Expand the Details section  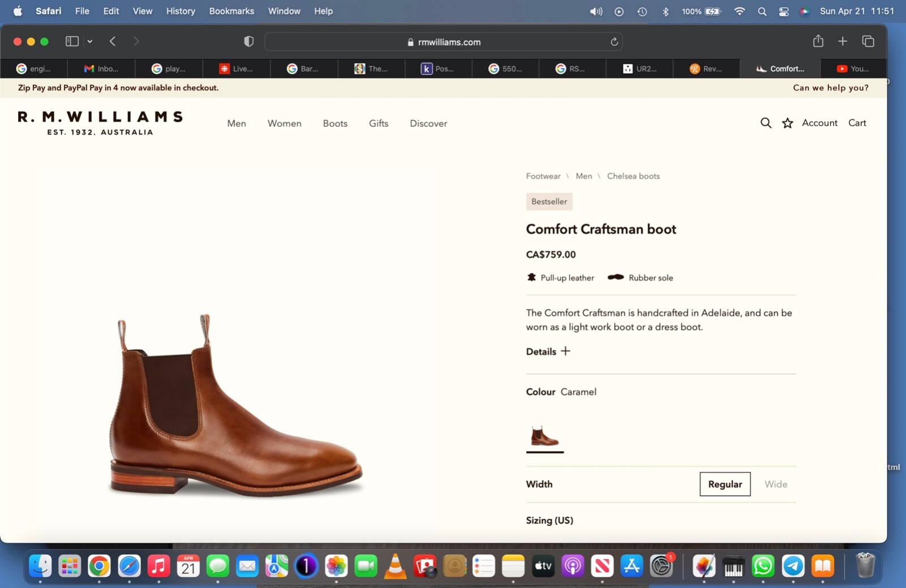pos(548,351)
